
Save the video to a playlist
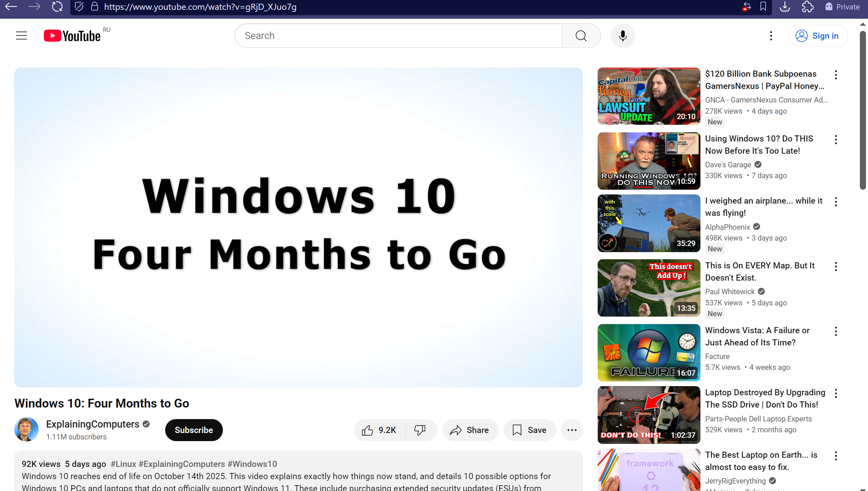click(529, 430)
